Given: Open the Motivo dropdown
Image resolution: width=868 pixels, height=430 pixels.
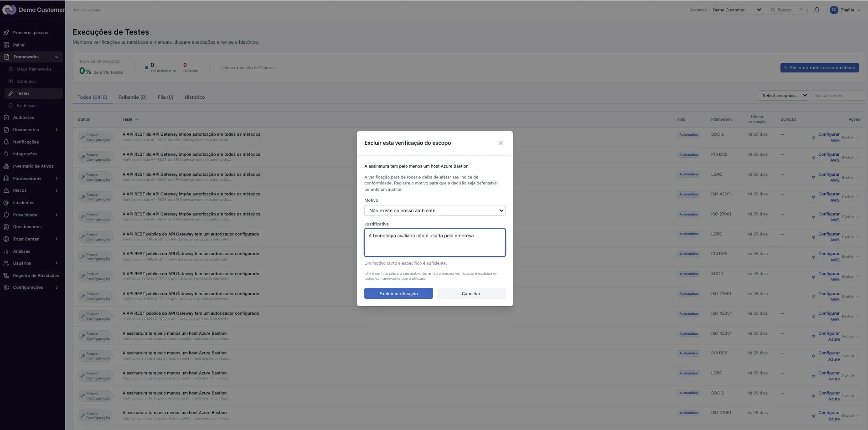Looking at the screenshot, I should coord(435,210).
